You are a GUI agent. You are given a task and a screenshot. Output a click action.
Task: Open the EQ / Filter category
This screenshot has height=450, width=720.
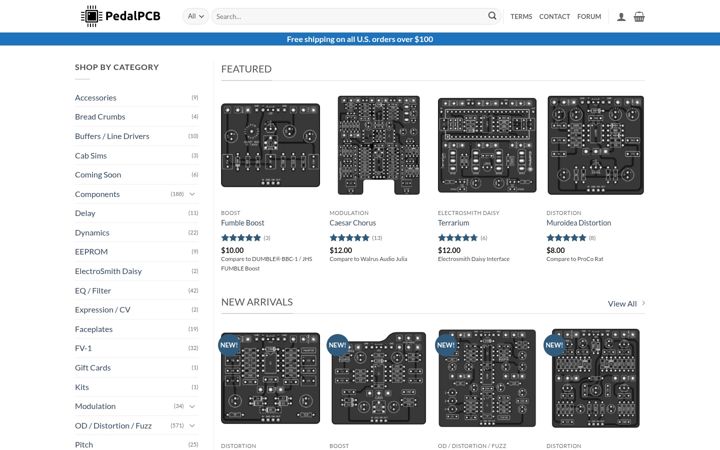pos(93,291)
